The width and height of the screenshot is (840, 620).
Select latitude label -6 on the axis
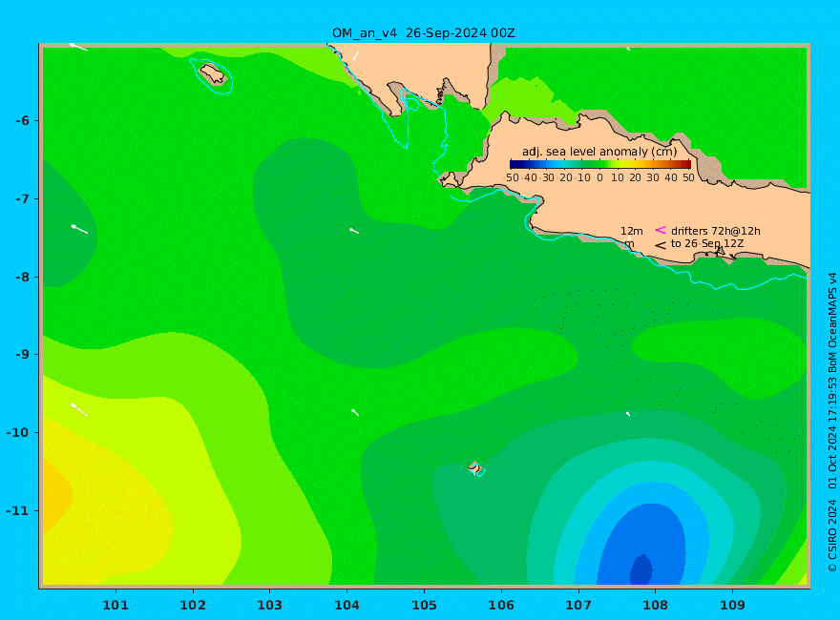click(x=22, y=120)
